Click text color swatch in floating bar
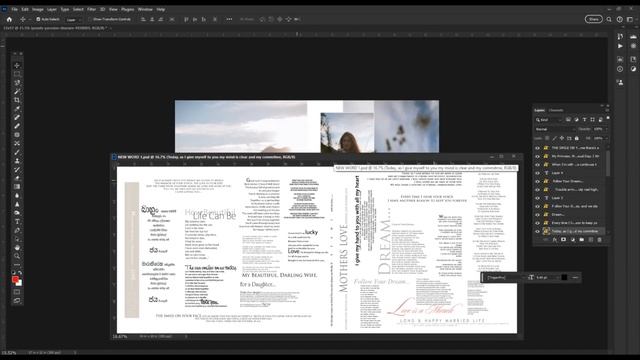This screenshot has height=360, width=640. 564,278
